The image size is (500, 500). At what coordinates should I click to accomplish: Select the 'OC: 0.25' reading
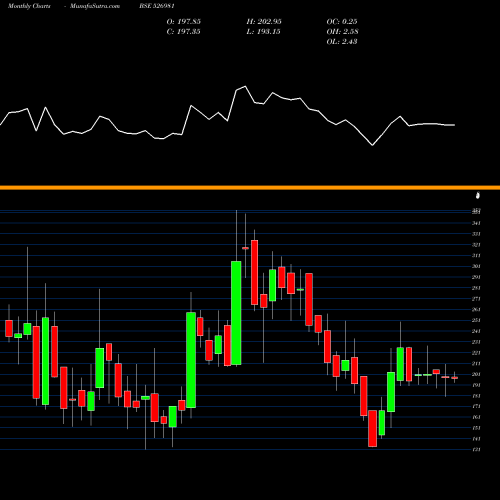click(342, 22)
